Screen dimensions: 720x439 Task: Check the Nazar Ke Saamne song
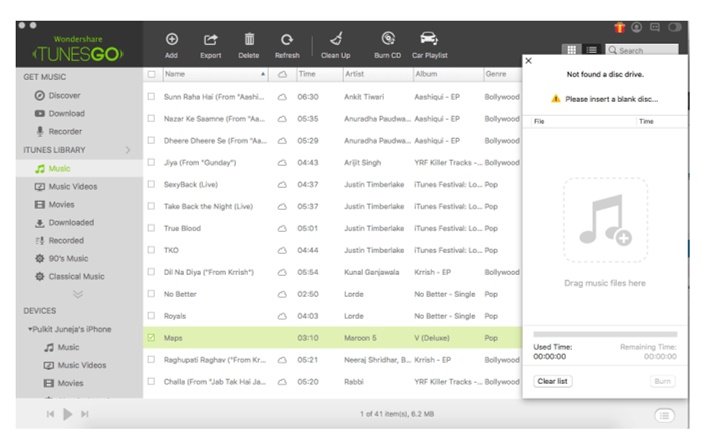coord(151,118)
